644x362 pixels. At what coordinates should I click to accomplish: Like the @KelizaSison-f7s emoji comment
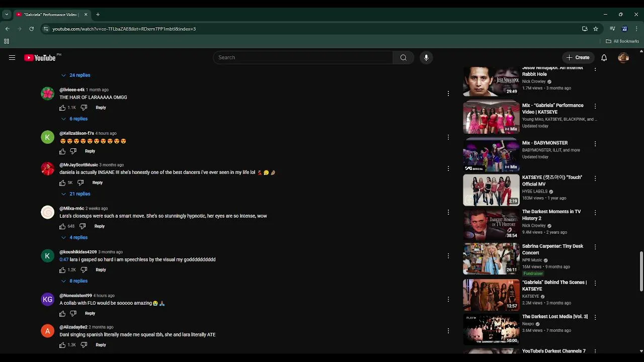(x=62, y=151)
